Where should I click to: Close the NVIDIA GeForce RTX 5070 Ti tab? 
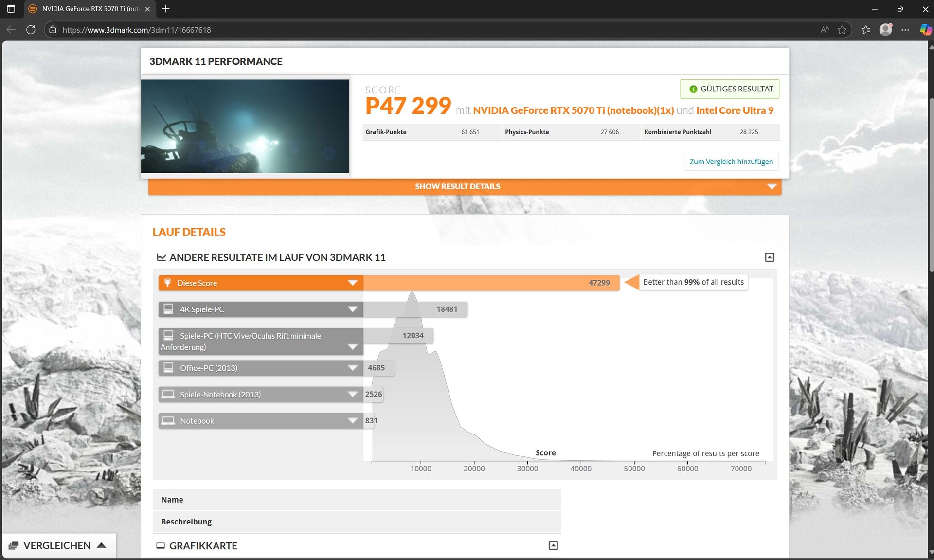(147, 9)
